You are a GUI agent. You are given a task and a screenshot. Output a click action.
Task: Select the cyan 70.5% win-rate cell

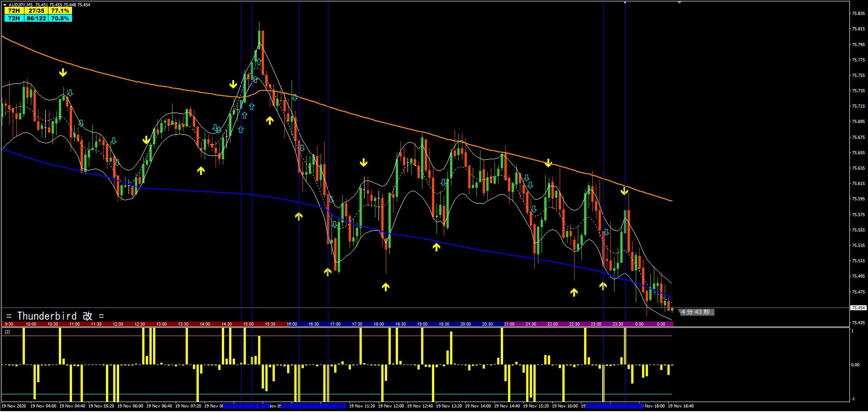pos(60,18)
